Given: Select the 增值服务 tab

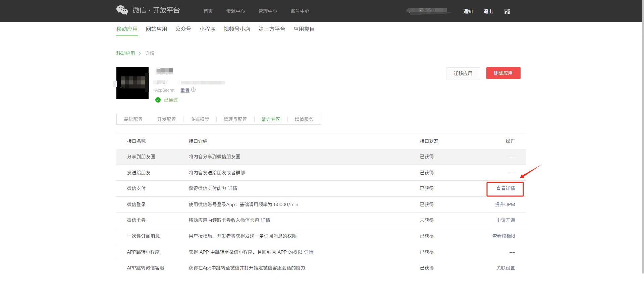Looking at the screenshot, I should coord(304,120).
